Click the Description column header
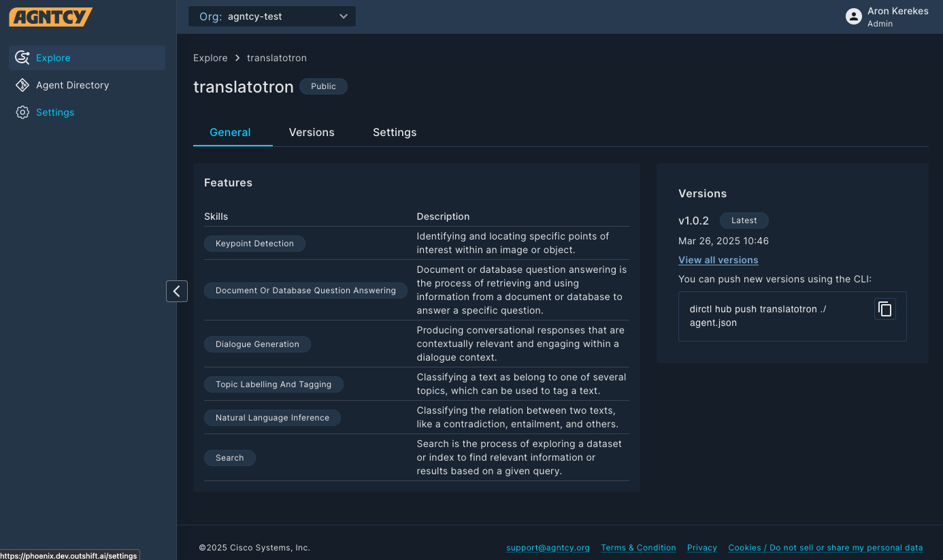This screenshot has width=943, height=560. coord(443,216)
